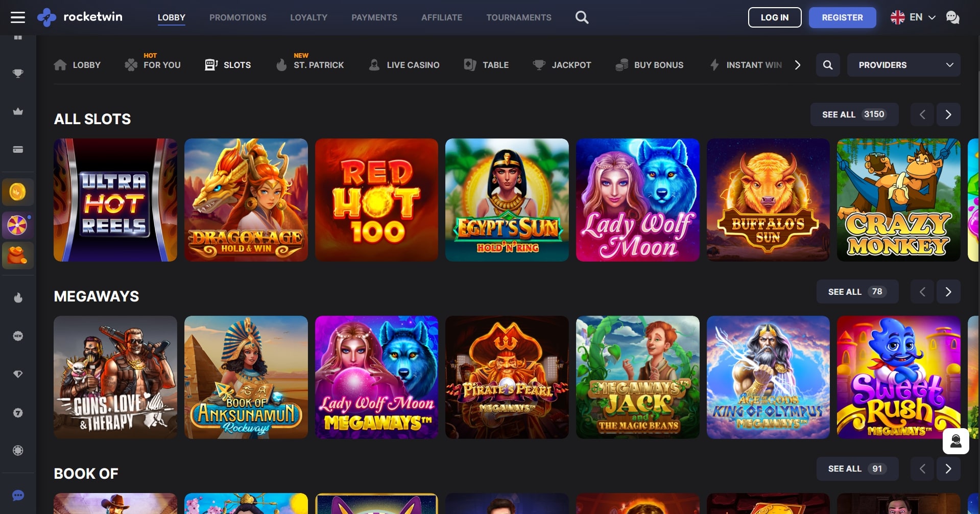This screenshot has width=980, height=514.
Task: Click the search icon beside Providers
Action: point(828,65)
